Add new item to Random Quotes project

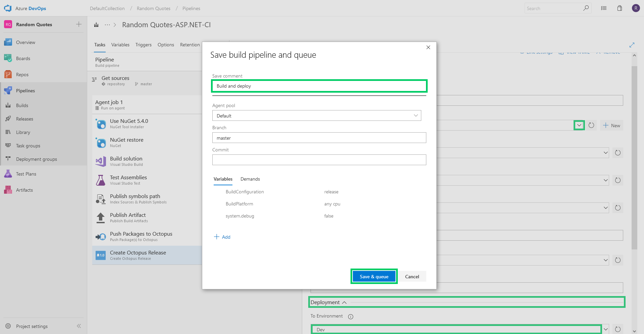(x=79, y=24)
